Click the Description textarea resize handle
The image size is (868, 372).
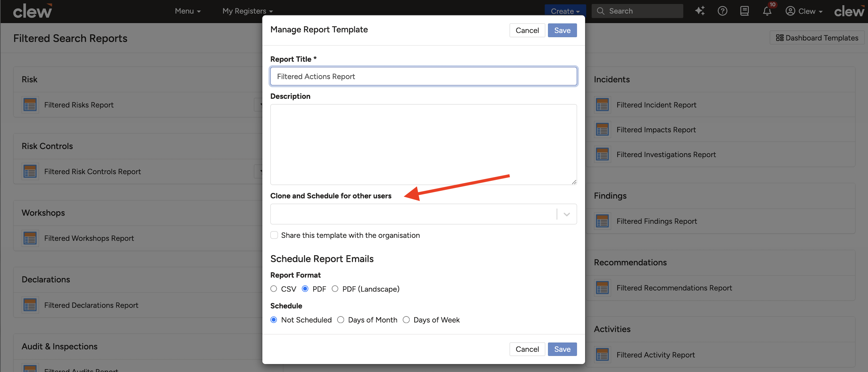point(574,182)
